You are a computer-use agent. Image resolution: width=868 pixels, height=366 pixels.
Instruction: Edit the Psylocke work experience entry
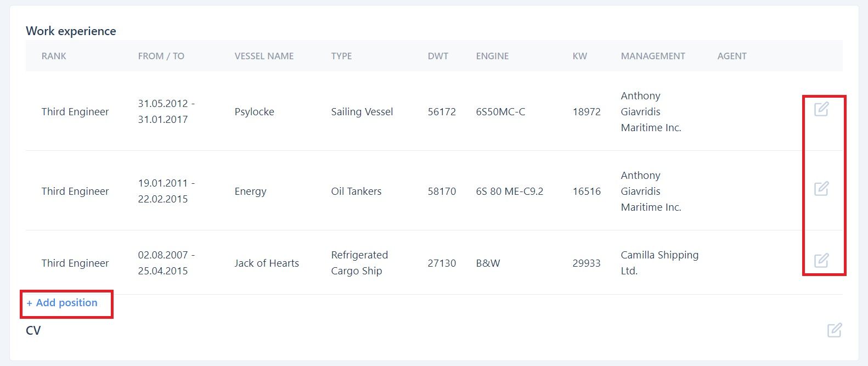pos(821,109)
